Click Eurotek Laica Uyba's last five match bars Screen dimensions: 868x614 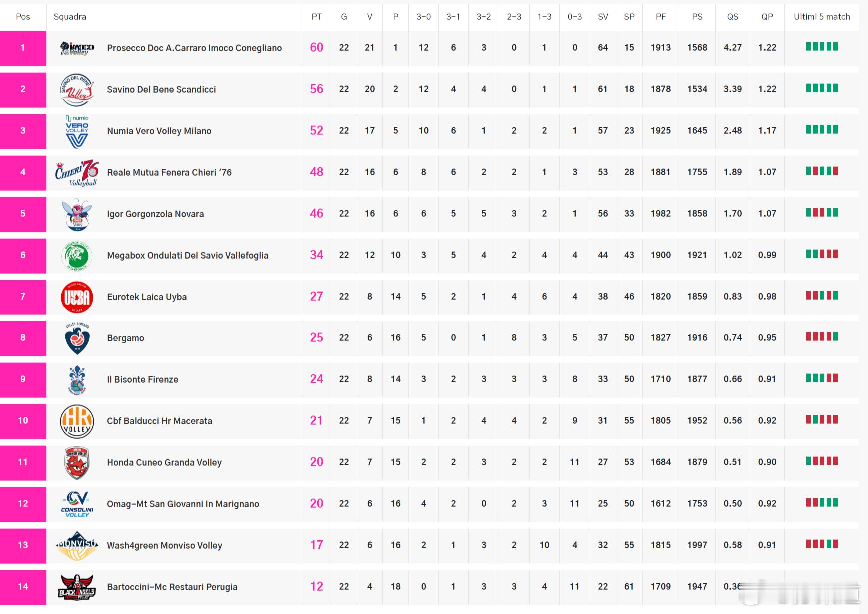pos(822,296)
